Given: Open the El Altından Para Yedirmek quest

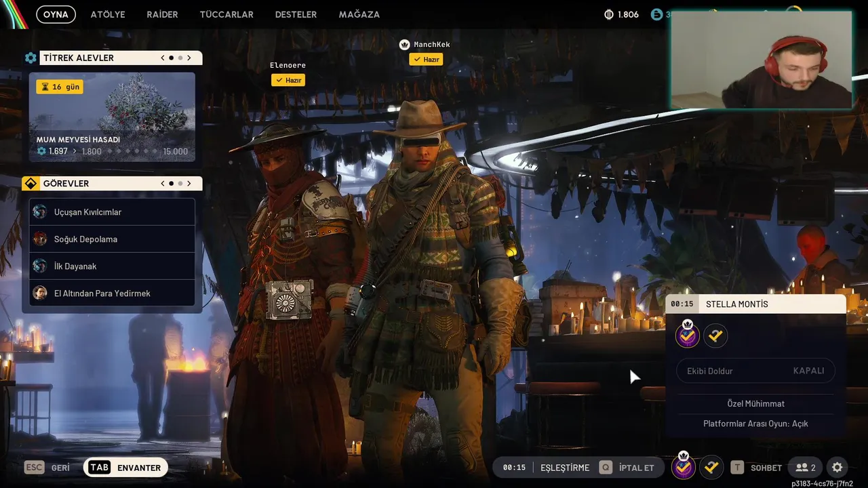Looking at the screenshot, I should pyautogui.click(x=112, y=293).
